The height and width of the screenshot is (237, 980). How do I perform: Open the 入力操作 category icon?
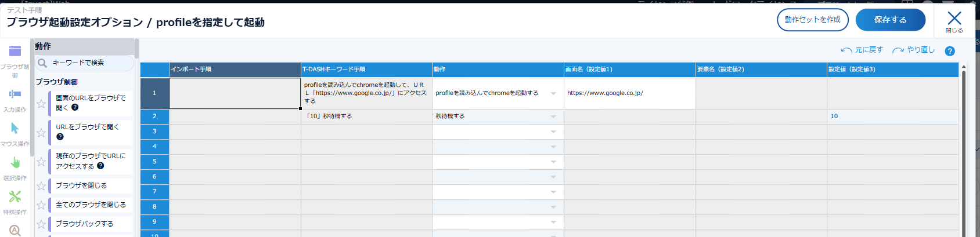15,94
